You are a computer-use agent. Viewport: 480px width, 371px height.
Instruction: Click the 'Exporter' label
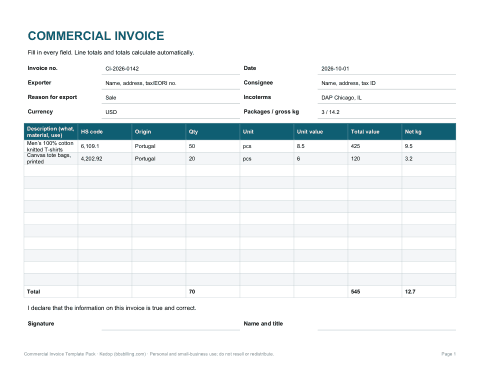point(39,83)
